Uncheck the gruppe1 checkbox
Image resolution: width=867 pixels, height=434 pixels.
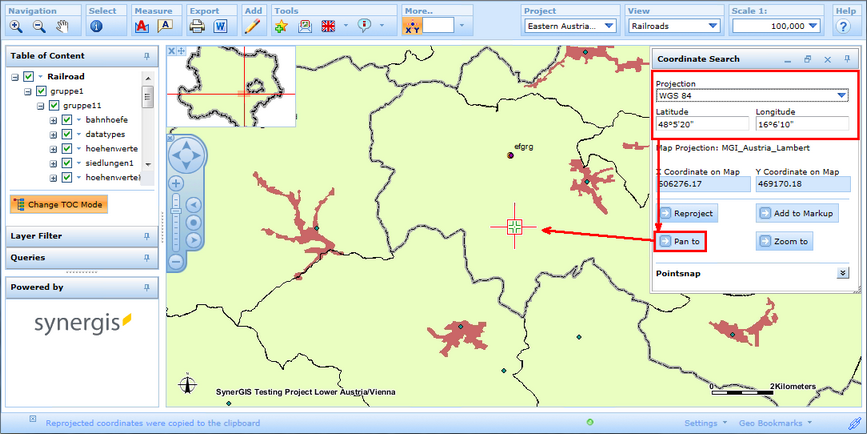coord(41,91)
